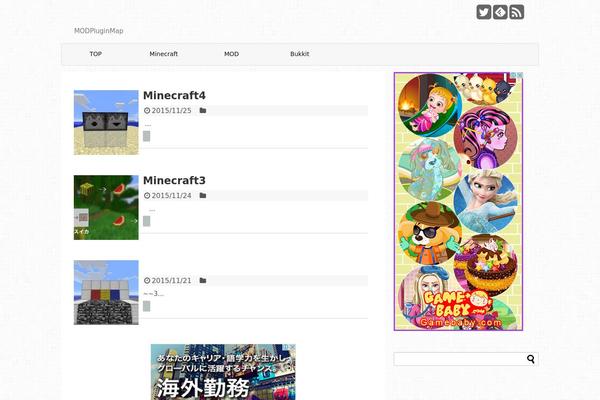
Task: Open the MODPluginMap site title
Action: [x=99, y=31]
